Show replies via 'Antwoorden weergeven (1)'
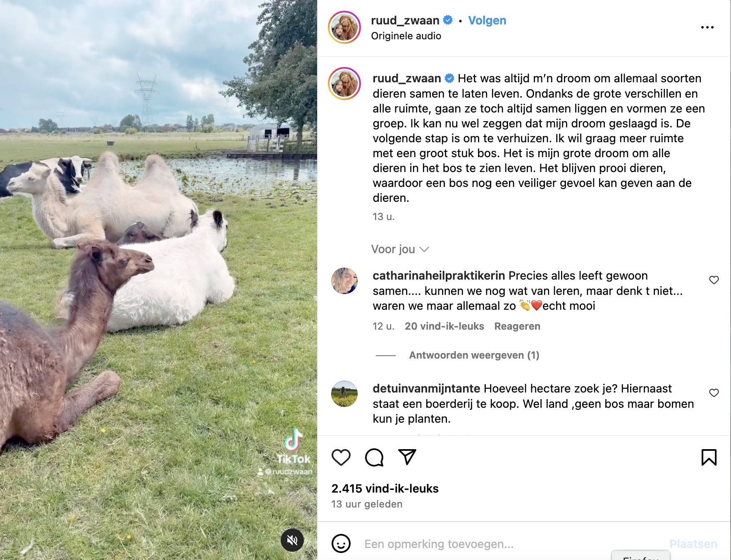The height and width of the screenshot is (560, 731). (474, 355)
